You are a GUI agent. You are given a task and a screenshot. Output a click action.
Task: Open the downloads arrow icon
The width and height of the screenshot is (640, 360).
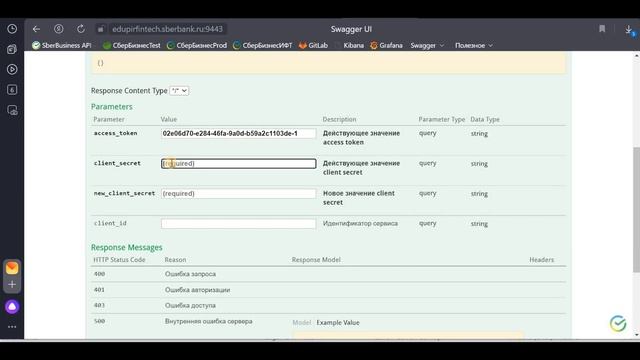(x=629, y=29)
